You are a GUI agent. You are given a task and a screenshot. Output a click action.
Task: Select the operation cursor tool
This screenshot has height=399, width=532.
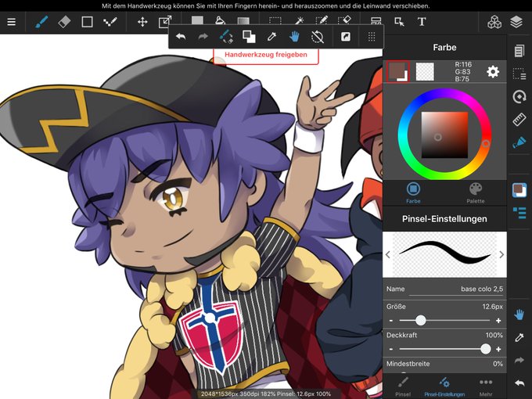(399, 22)
